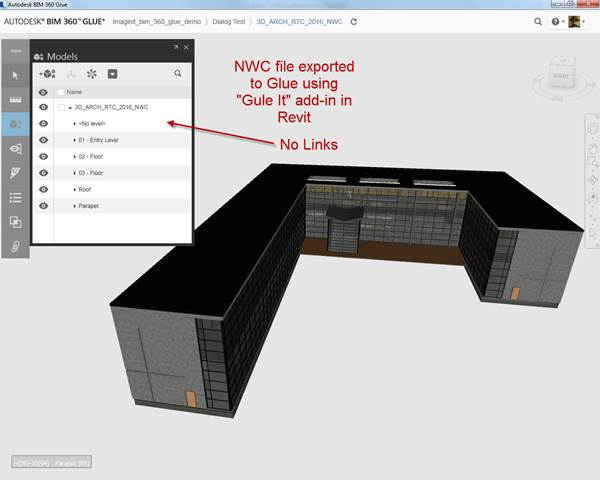Select the pointer tool in left sidebar
The image size is (600, 480).
15,75
